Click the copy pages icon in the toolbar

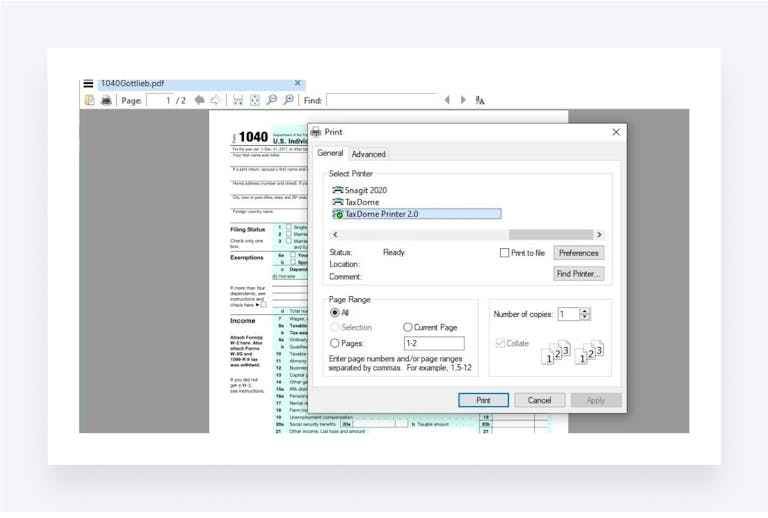coord(90,100)
